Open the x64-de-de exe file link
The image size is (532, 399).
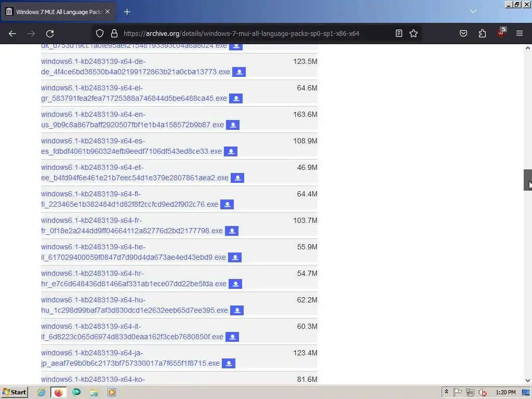136,66
